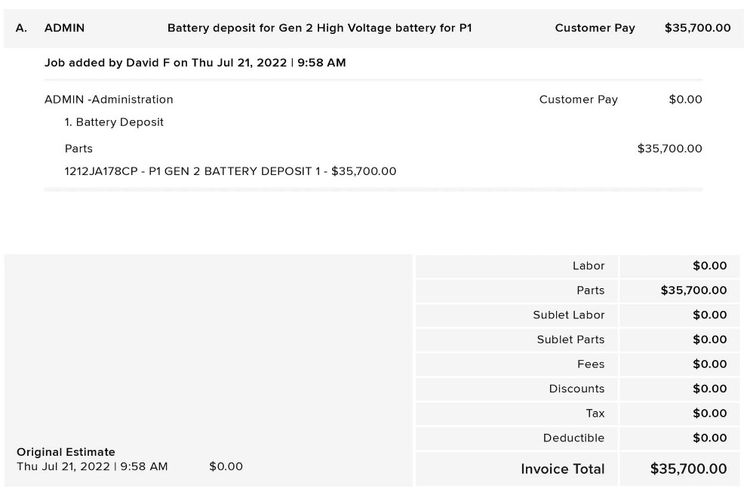Select the Tax amount $0.00 value
Image resolution: width=750 pixels, height=495 pixels.
coord(709,413)
